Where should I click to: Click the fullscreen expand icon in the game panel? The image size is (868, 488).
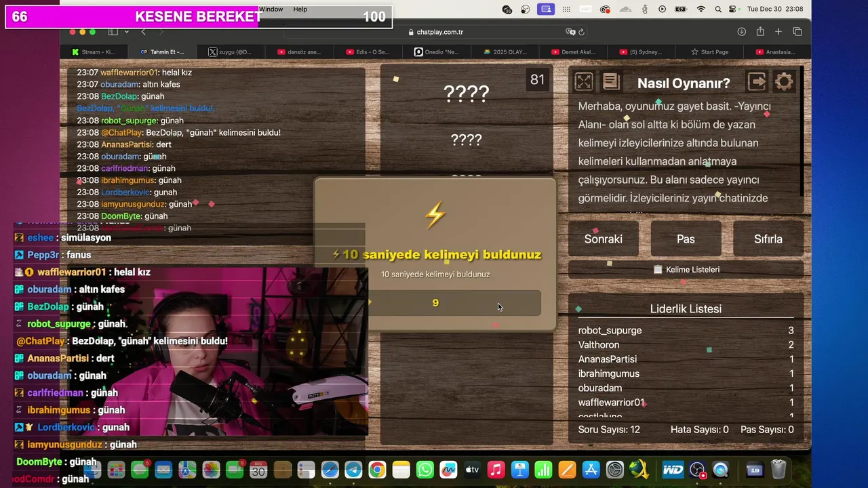click(584, 82)
